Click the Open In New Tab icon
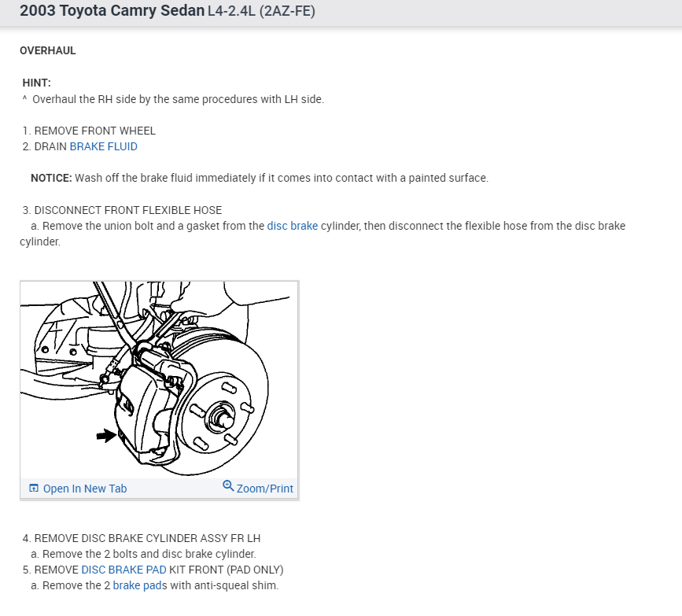Screen dimensions: 682x616 click(x=34, y=488)
